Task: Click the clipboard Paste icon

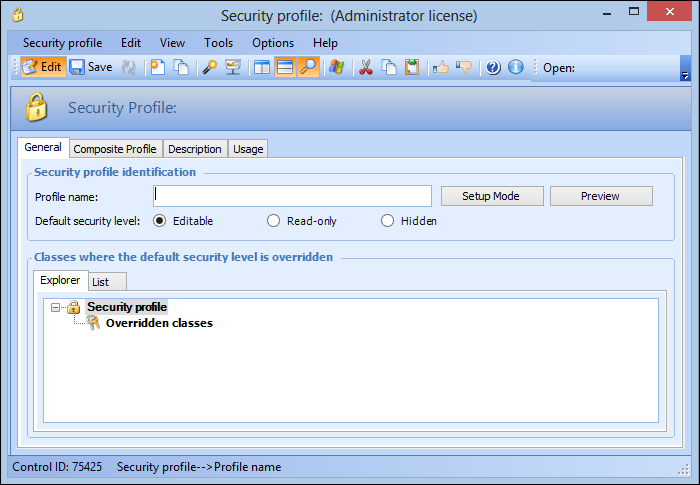Action: coord(412,68)
